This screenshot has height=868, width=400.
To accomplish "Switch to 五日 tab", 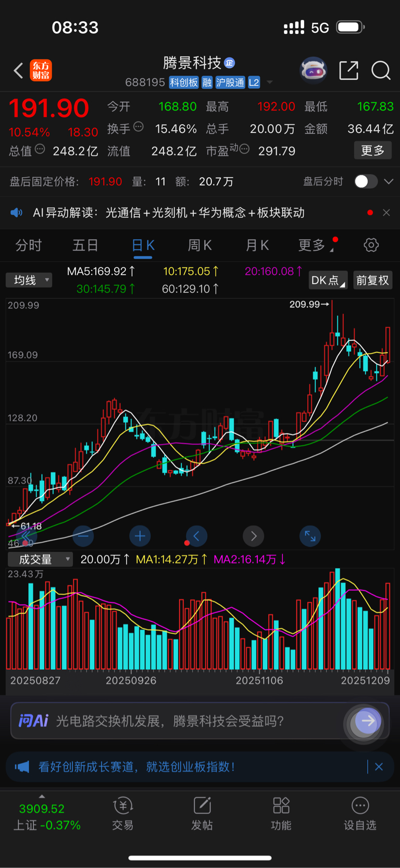I will [x=85, y=245].
